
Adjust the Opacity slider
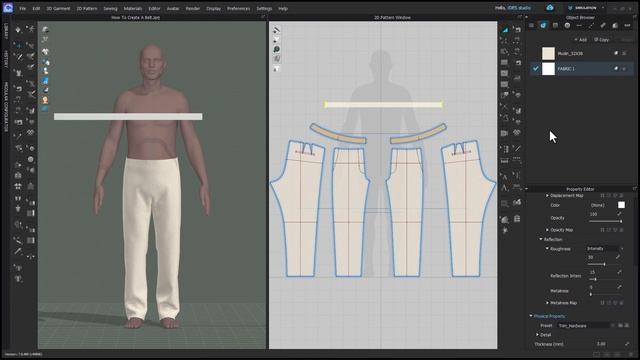605,221
